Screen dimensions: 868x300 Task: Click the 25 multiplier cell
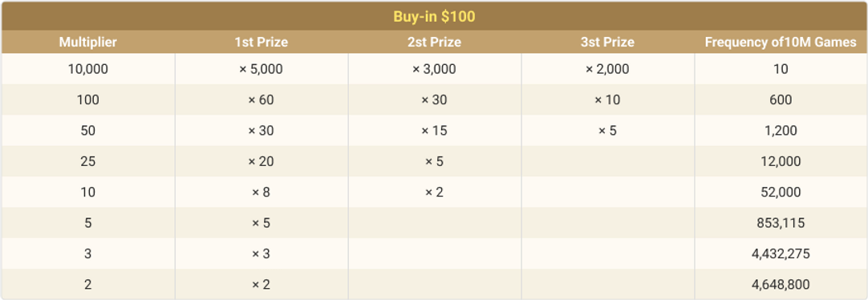pos(88,161)
